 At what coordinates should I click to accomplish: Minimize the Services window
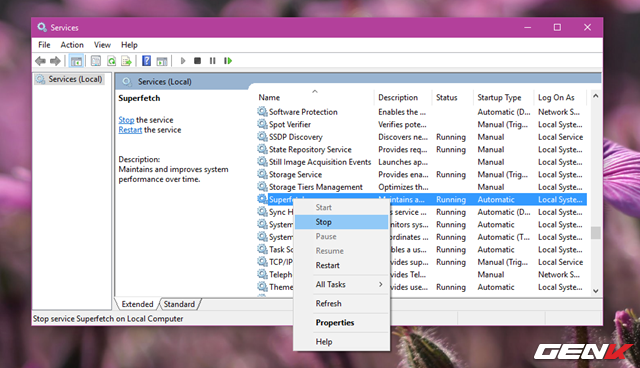[528, 27]
